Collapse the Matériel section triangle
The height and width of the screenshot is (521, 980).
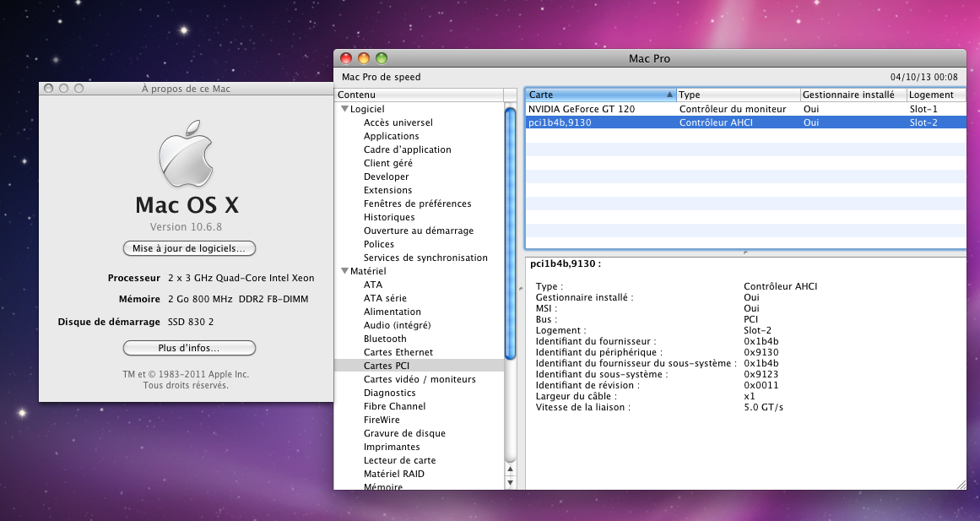pos(344,271)
